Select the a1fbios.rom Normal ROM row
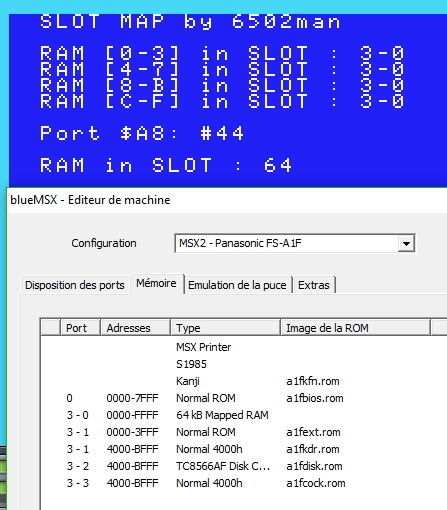 click(x=243, y=398)
